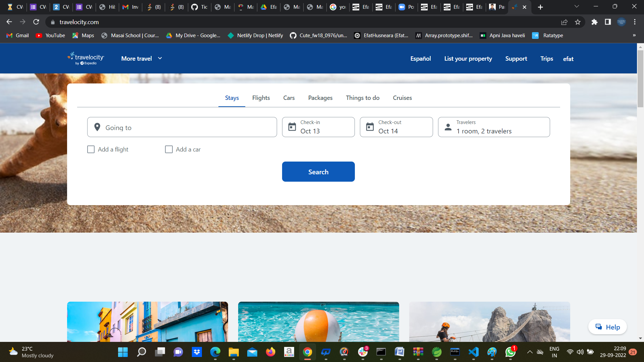The height and width of the screenshot is (362, 644).
Task: Click the location pin icon in search
Action: (97, 127)
